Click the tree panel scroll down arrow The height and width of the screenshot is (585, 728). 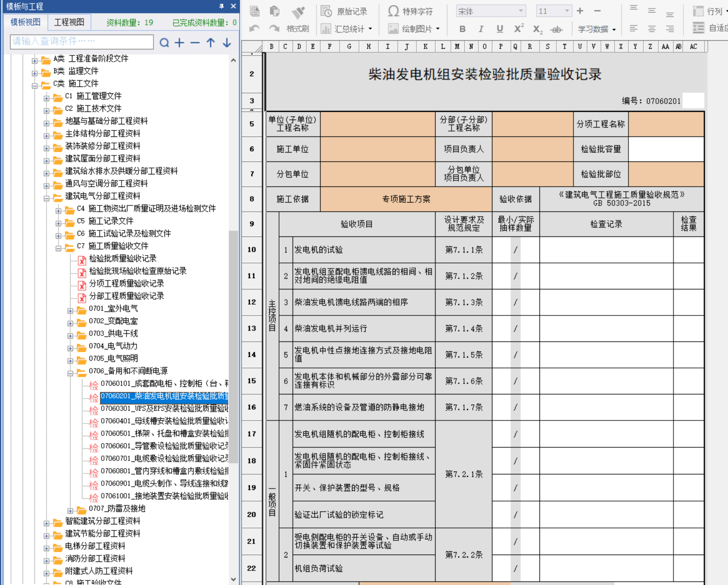pos(233,579)
